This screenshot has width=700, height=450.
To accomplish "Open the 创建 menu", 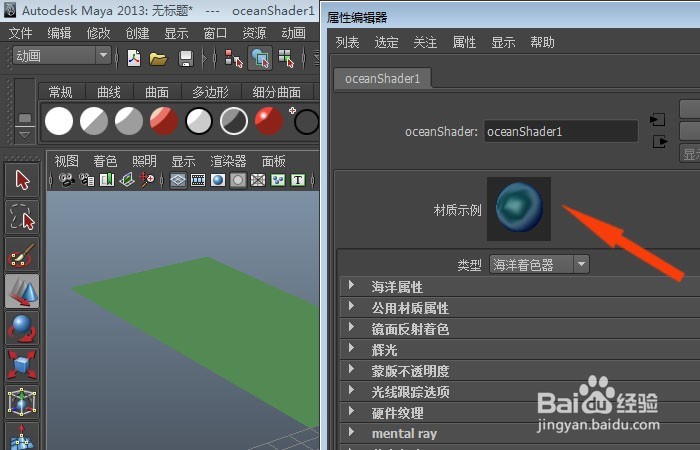I will 137,33.
